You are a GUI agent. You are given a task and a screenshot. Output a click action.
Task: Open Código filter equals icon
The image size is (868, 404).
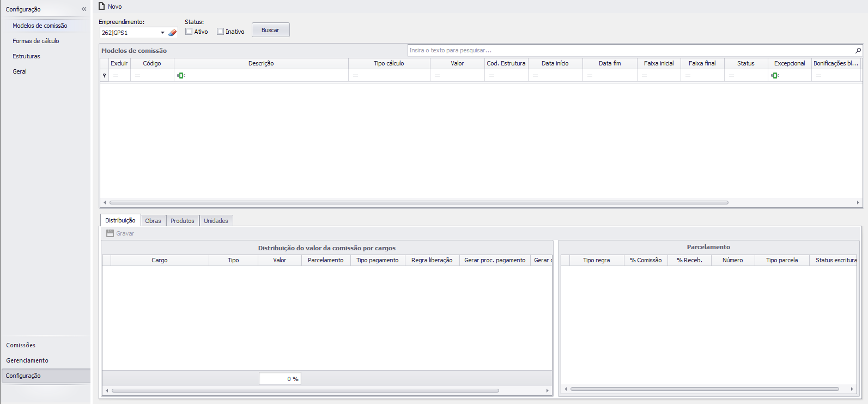pos(137,75)
